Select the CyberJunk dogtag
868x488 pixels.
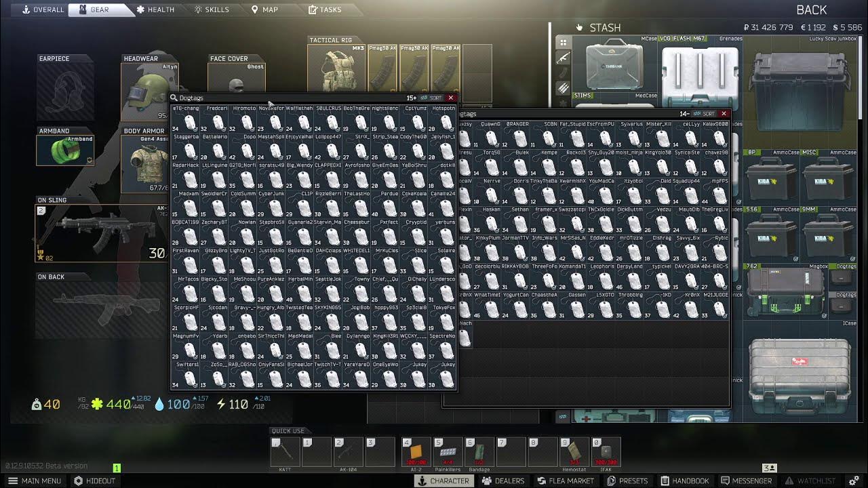[x=271, y=205]
